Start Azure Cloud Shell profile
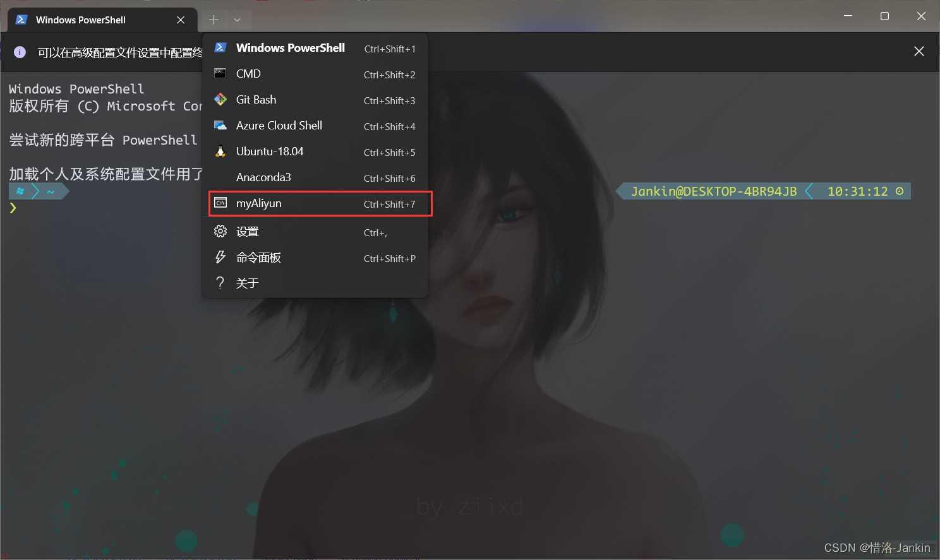Image resolution: width=940 pixels, height=560 pixels. [315, 126]
